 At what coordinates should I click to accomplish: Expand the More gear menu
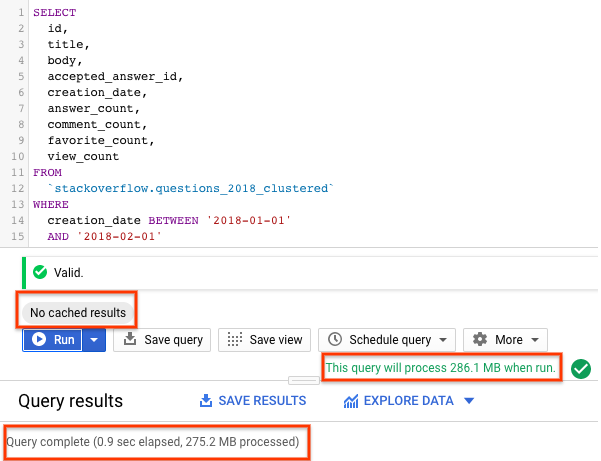[510, 339]
